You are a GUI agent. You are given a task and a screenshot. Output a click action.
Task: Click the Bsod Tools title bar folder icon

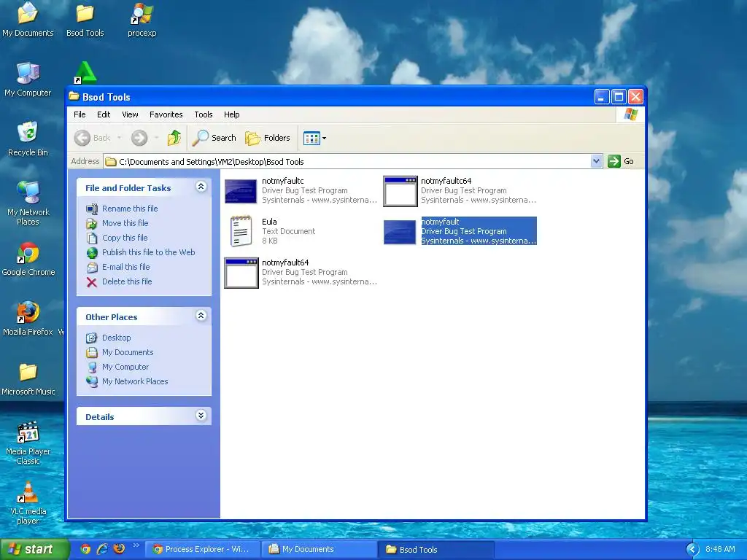point(74,96)
